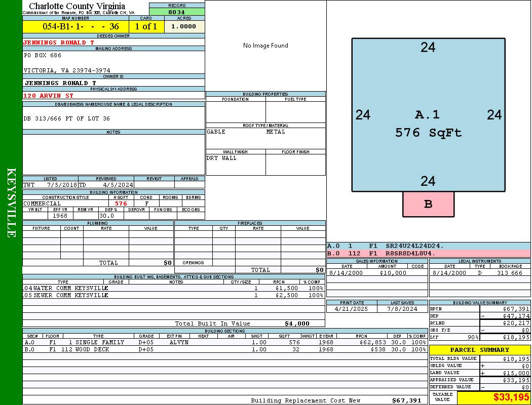532x405 pixels.
Task: Open the physical address 120 ARVIN ST
Action: click(48, 95)
